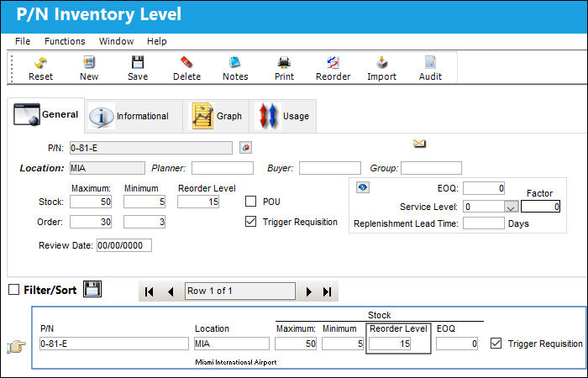Go to previous row arrow
The height and width of the screenshot is (378, 588).
pyautogui.click(x=171, y=291)
